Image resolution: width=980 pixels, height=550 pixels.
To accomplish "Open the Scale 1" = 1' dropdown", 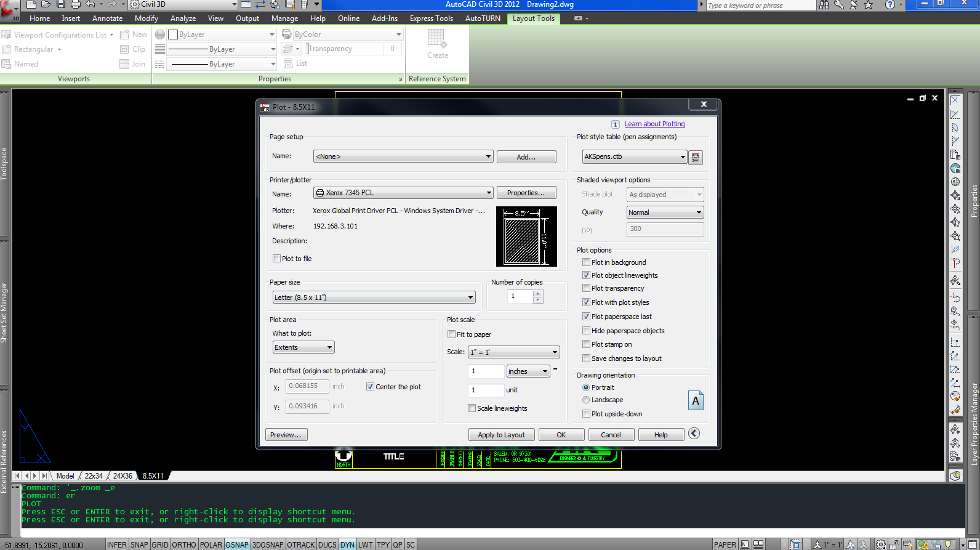I will (x=514, y=352).
